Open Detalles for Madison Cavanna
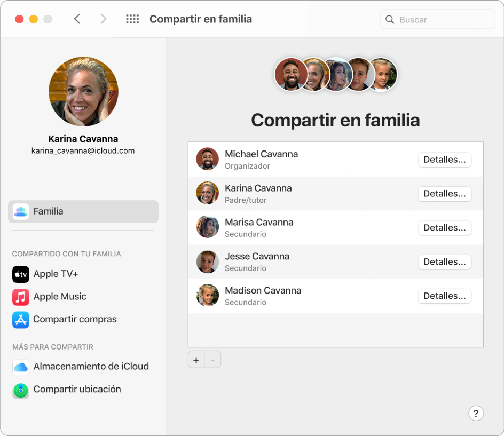The width and height of the screenshot is (504, 436). coord(444,296)
